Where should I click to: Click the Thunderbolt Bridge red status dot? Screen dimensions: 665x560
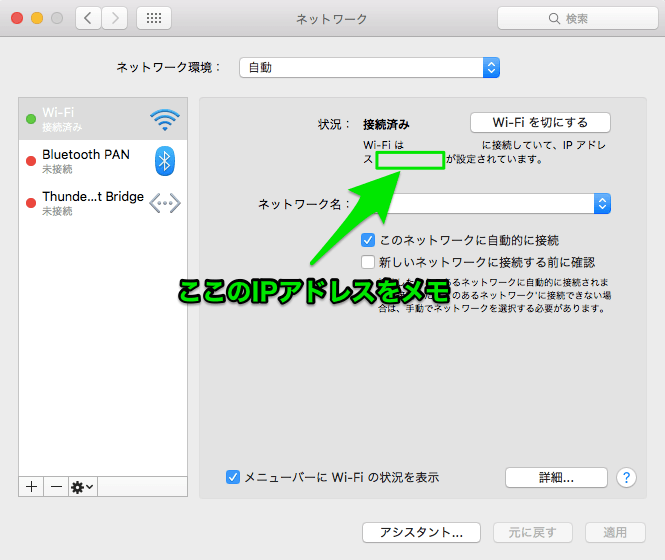click(31, 203)
